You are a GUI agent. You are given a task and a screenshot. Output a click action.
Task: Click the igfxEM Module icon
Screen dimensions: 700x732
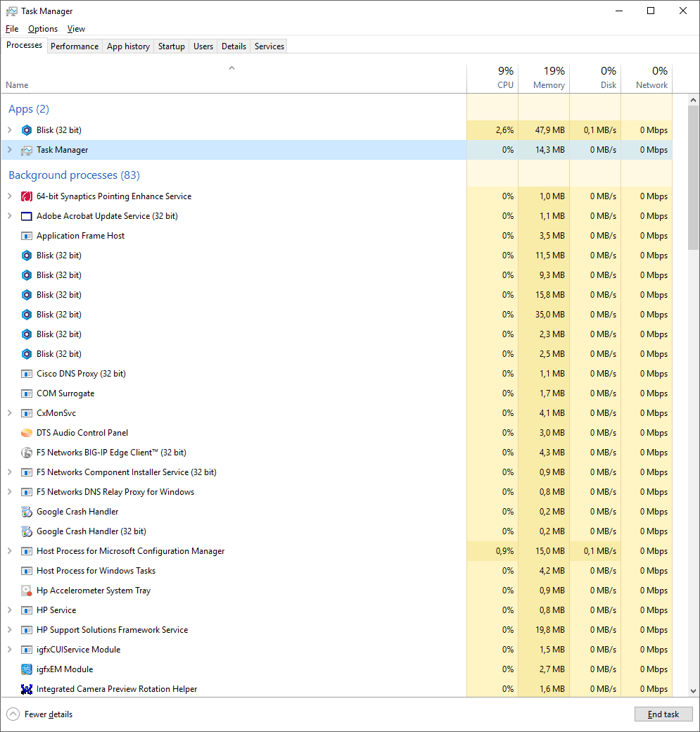click(x=26, y=669)
